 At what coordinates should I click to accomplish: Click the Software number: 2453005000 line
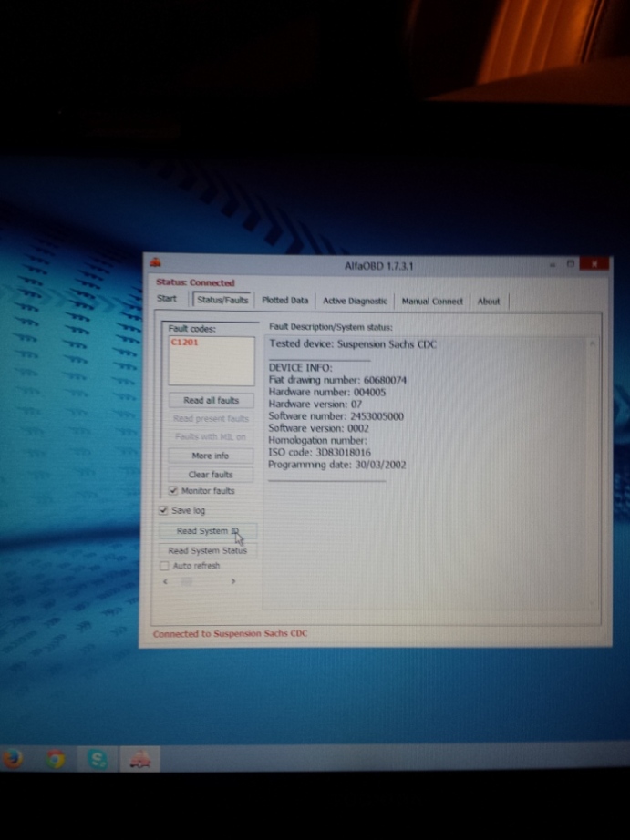coord(336,416)
